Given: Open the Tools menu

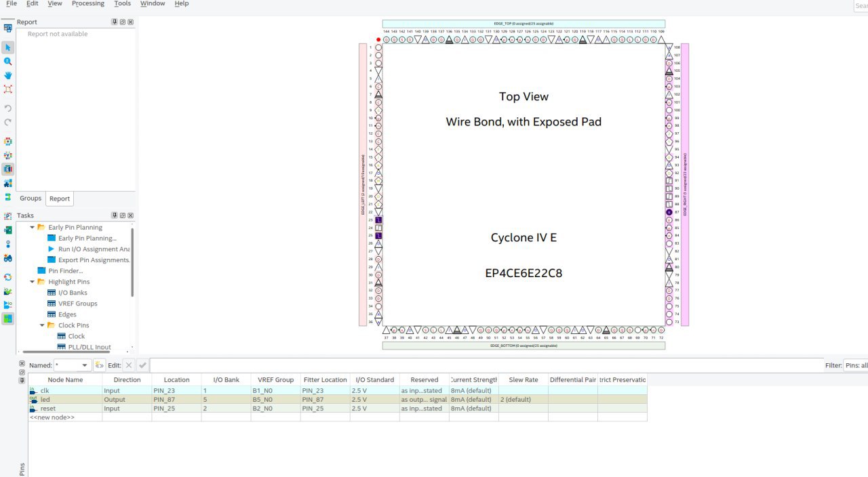Looking at the screenshot, I should point(123,3).
